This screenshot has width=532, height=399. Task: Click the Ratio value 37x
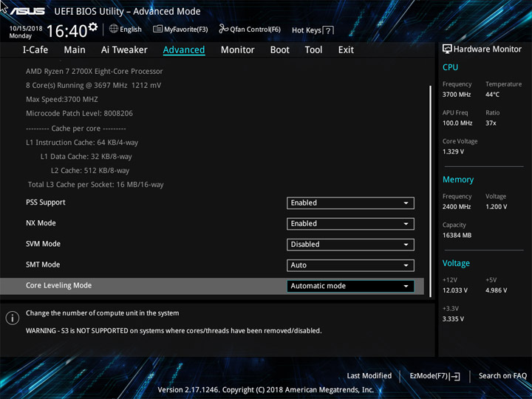click(491, 123)
